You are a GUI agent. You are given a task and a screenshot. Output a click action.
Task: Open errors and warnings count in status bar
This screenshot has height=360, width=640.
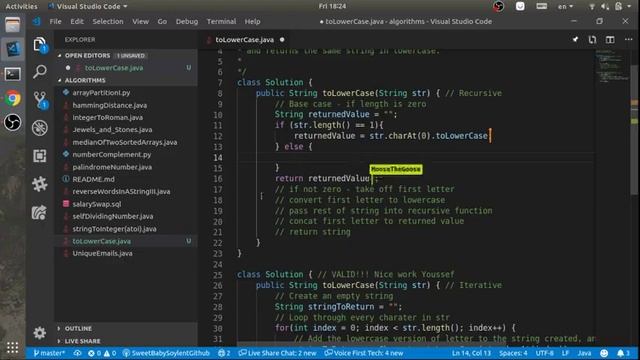click(102, 353)
